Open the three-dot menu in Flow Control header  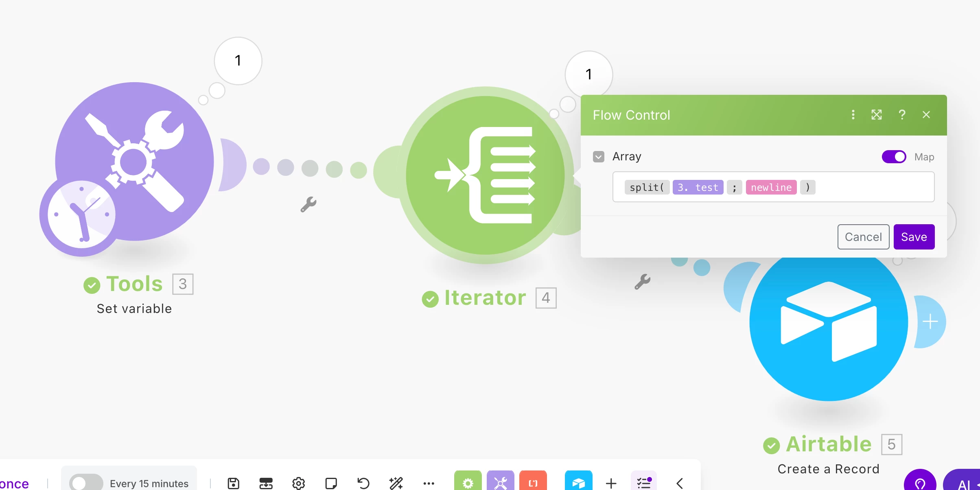pos(853,115)
